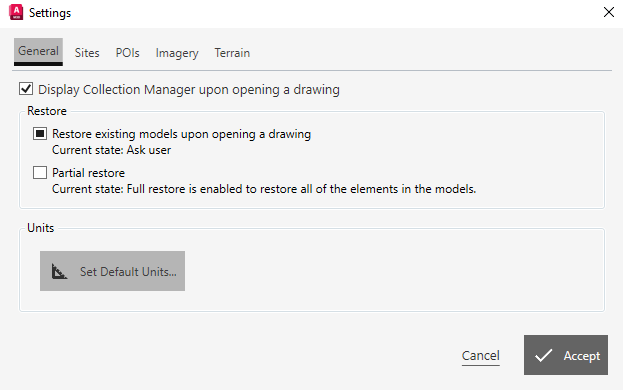Click the 'Partial restore' label text

pos(89,173)
